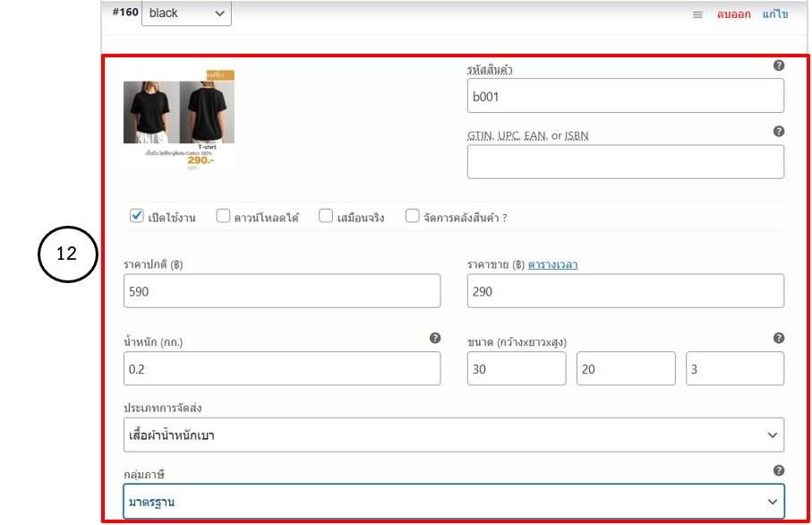Expand the ประเภทการจัดส่ง dropdown
This screenshot has width=812, height=525.
[454, 435]
